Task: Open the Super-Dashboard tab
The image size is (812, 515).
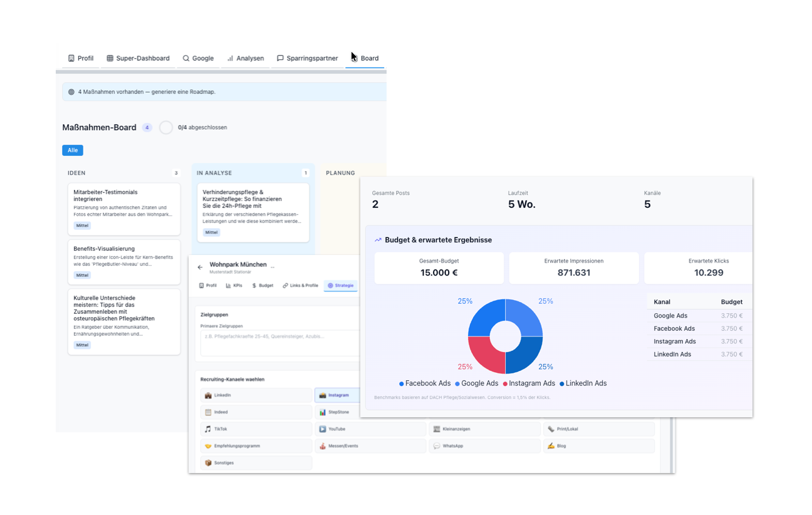Action: point(138,58)
